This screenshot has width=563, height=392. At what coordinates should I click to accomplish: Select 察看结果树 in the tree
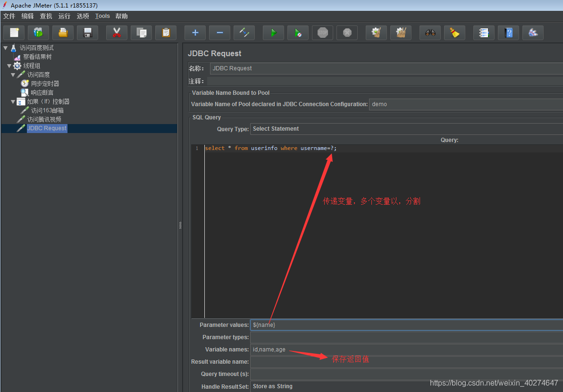click(x=37, y=57)
